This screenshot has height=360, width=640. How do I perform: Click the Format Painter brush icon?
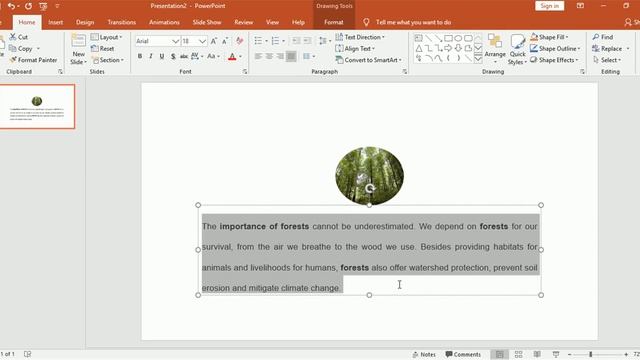pos(13,60)
